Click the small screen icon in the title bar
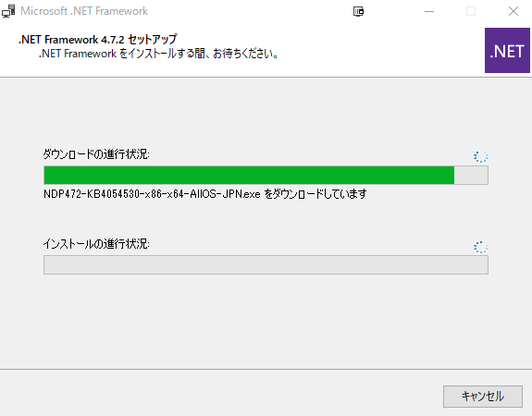Screen dimensions: 532x416 click(x=358, y=11)
